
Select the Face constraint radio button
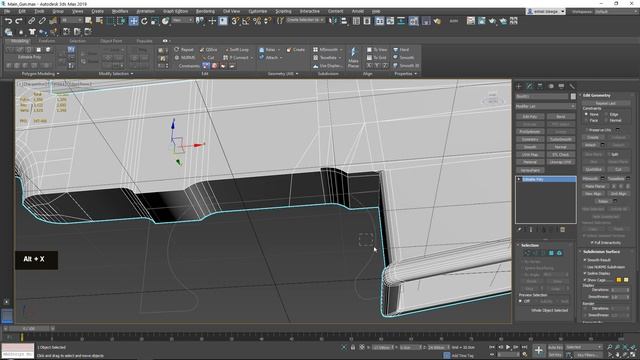pyautogui.click(x=587, y=120)
